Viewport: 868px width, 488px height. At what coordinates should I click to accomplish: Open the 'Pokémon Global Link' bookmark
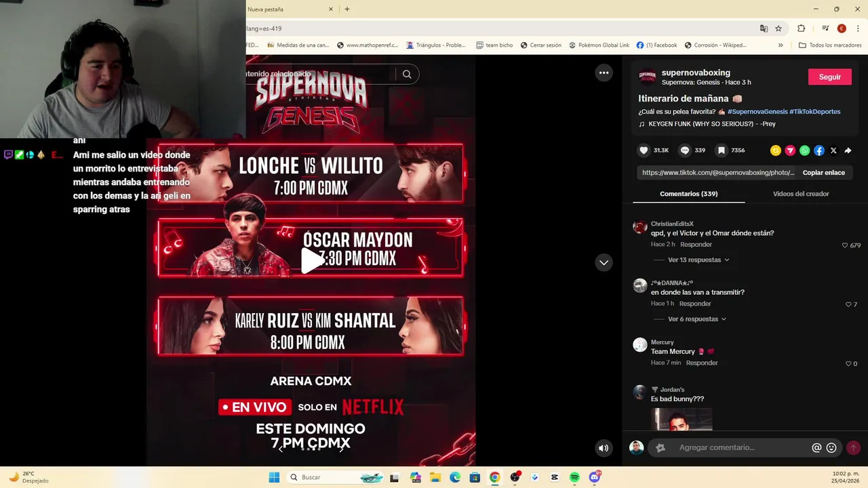point(599,45)
